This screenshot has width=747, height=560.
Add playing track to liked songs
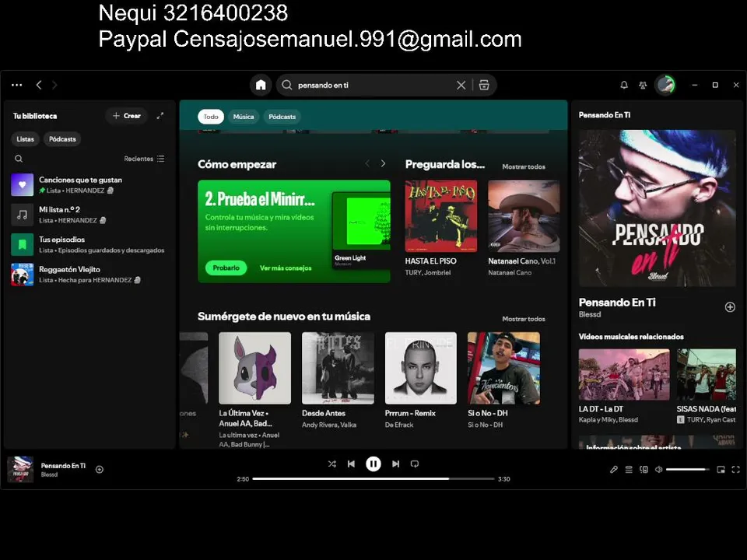100,470
